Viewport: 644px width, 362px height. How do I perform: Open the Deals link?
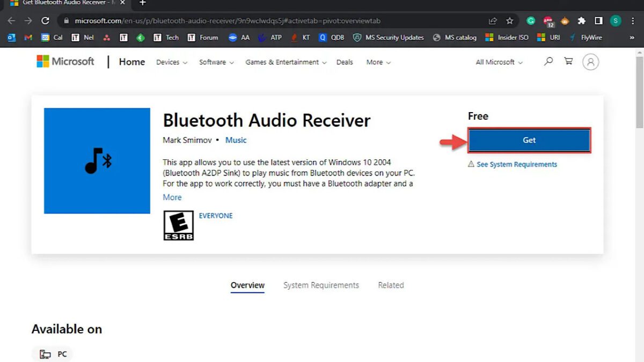(x=345, y=62)
